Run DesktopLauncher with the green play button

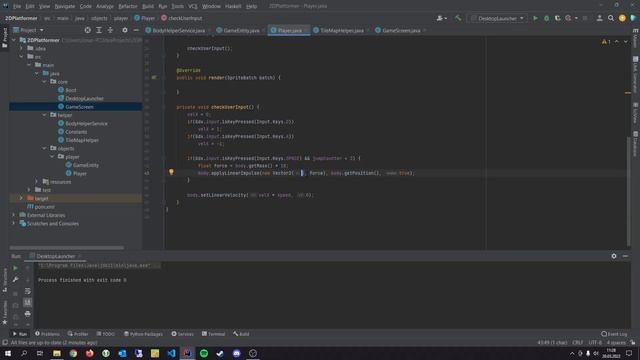[535, 18]
